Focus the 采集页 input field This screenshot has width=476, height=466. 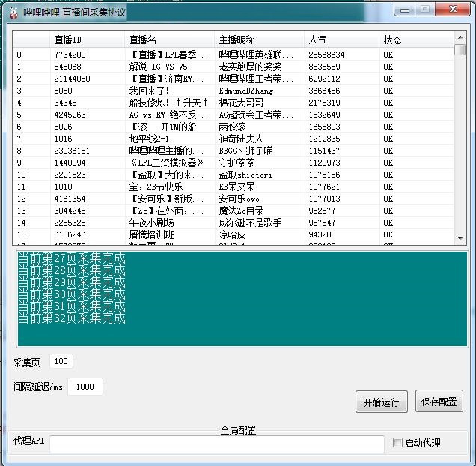point(61,362)
